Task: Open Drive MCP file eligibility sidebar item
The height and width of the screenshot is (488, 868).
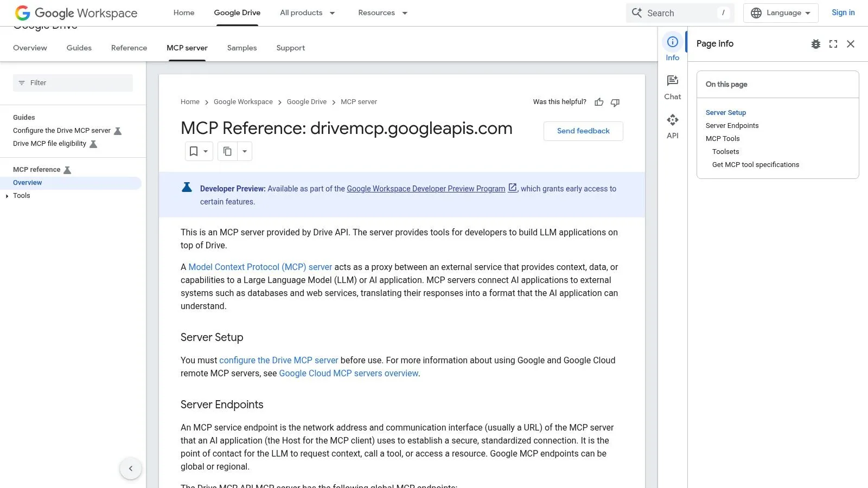Action: pyautogui.click(x=49, y=144)
